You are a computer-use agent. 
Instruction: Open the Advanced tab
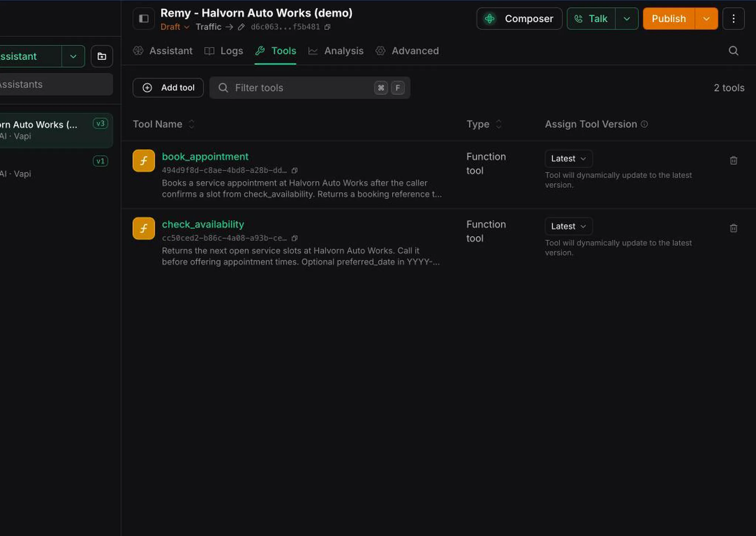(x=407, y=51)
